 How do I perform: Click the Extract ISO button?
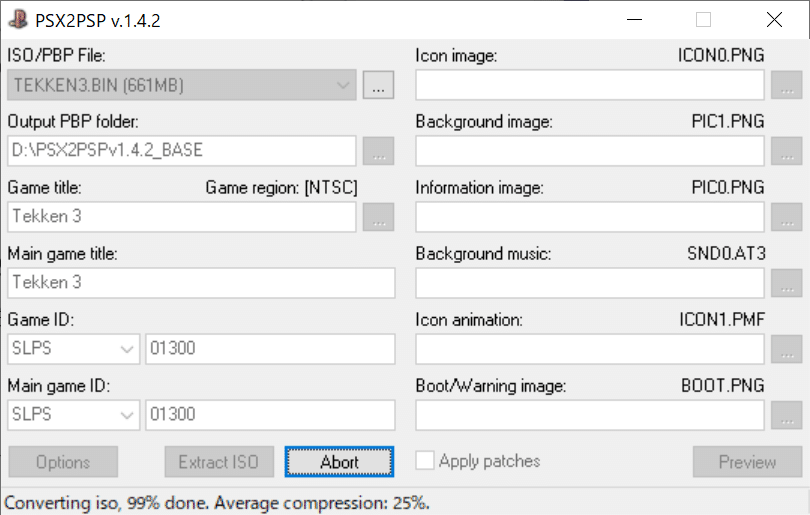pos(218,462)
